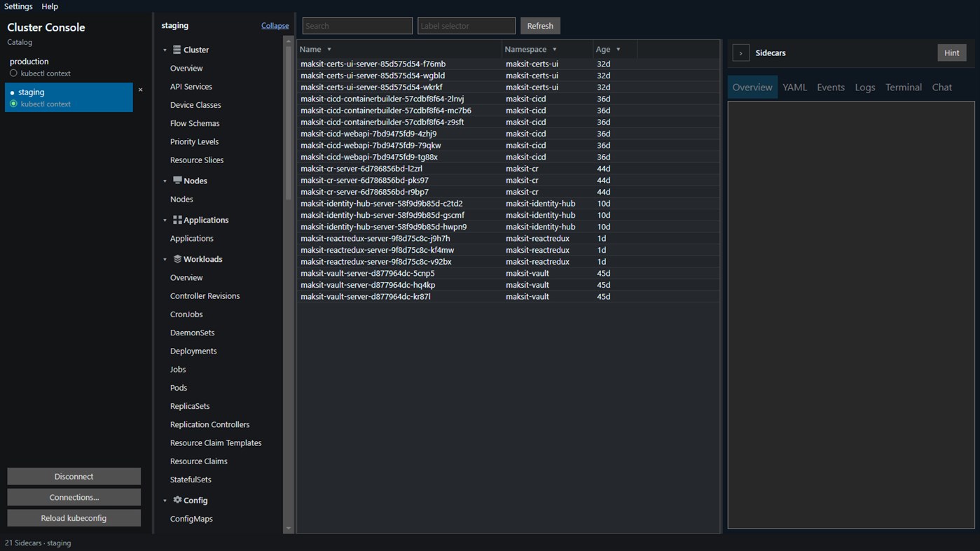Click the Config gear icon
The width and height of the screenshot is (980, 551).
click(x=177, y=500)
